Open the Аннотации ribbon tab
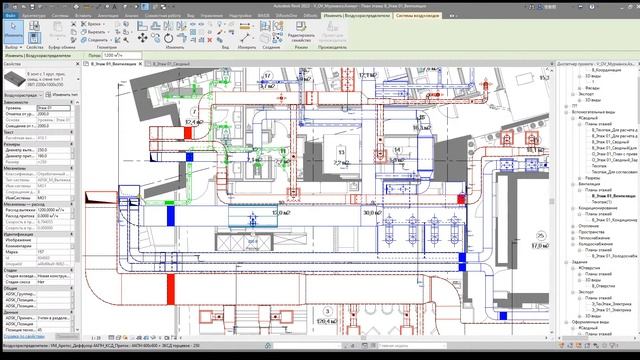 [108, 16]
